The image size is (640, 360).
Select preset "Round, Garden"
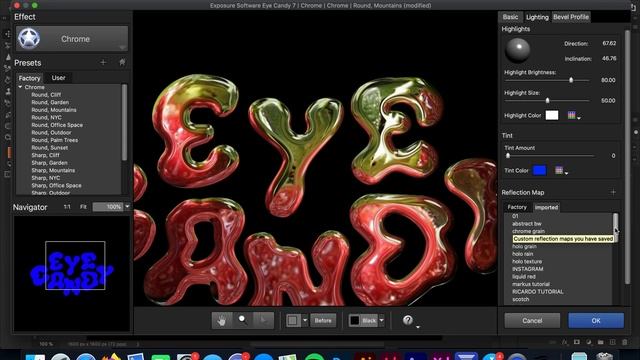coord(50,102)
